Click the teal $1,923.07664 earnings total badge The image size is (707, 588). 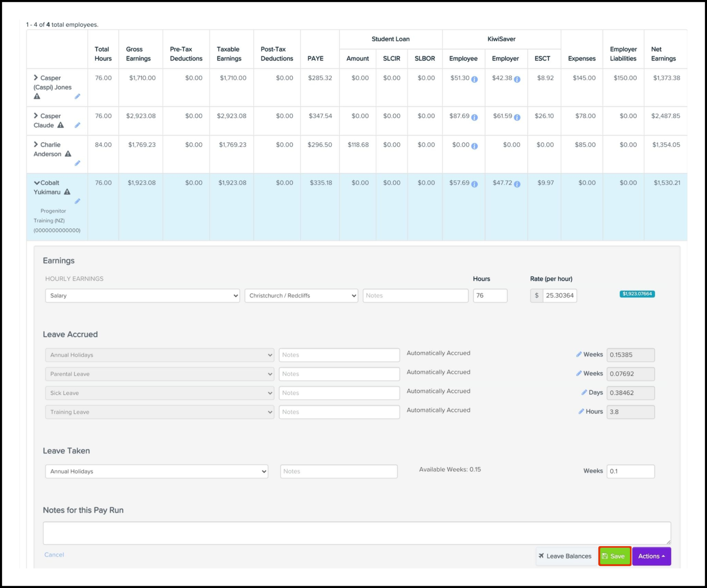pos(637,294)
